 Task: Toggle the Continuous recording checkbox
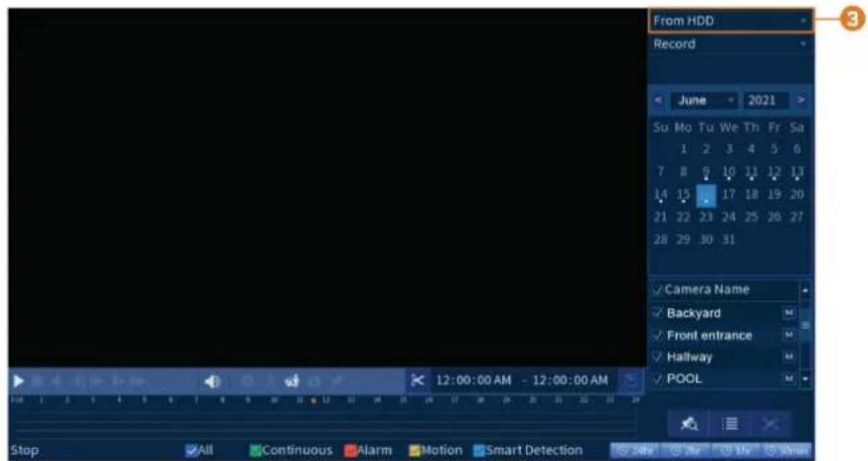pos(256,450)
